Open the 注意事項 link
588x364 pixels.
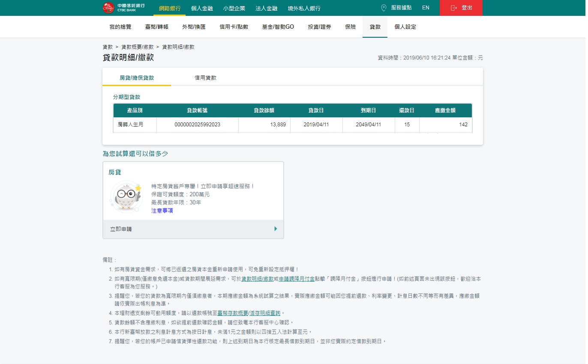point(162,211)
